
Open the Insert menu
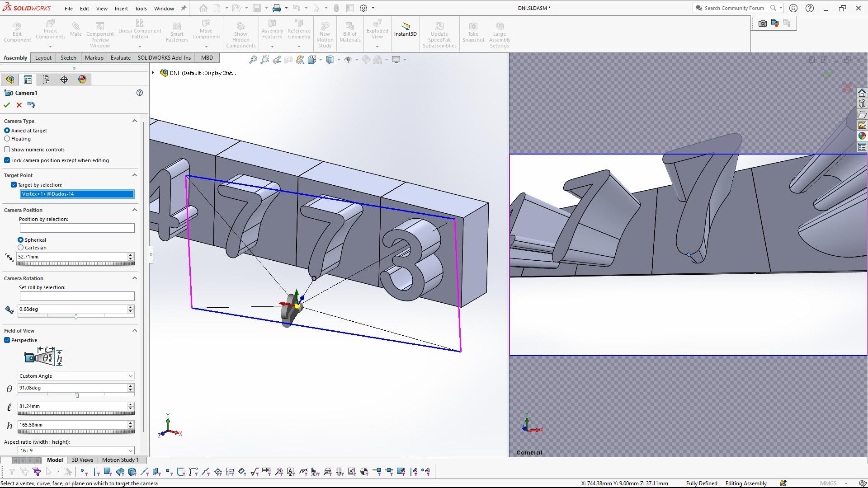[121, 9]
